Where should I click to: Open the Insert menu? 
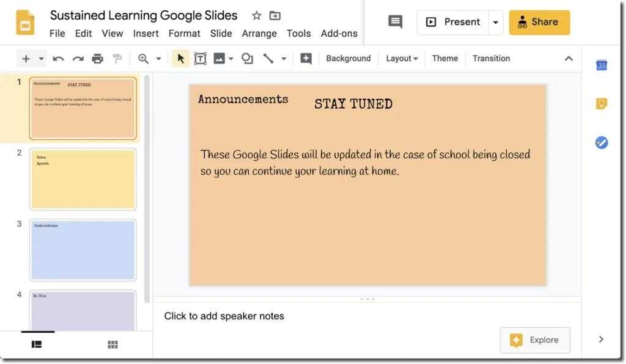pyautogui.click(x=145, y=34)
